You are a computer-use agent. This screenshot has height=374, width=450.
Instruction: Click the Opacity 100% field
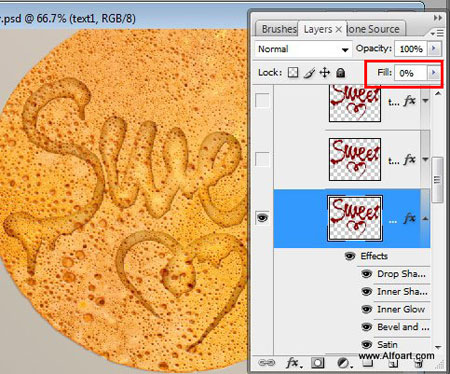(411, 49)
